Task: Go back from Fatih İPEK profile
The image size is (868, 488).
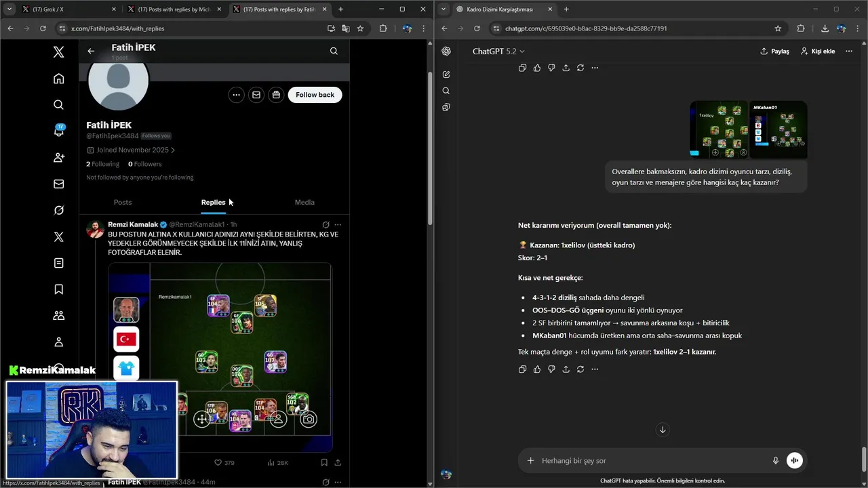Action: point(91,51)
